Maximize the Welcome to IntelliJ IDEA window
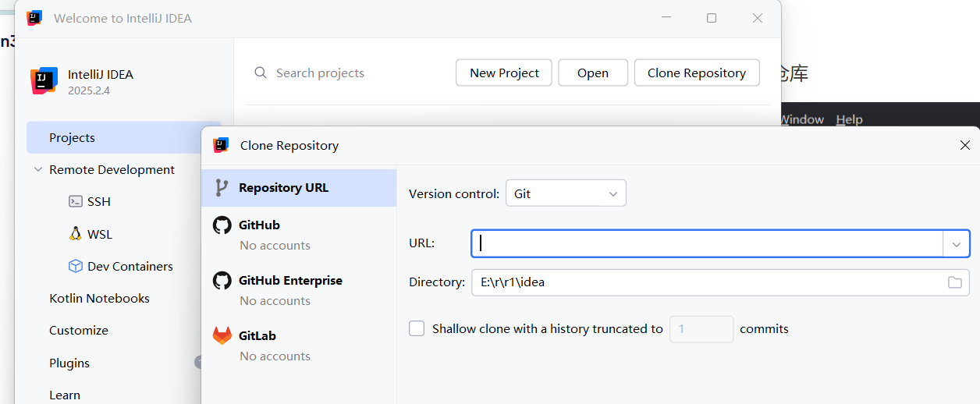980x404 pixels. click(x=712, y=18)
